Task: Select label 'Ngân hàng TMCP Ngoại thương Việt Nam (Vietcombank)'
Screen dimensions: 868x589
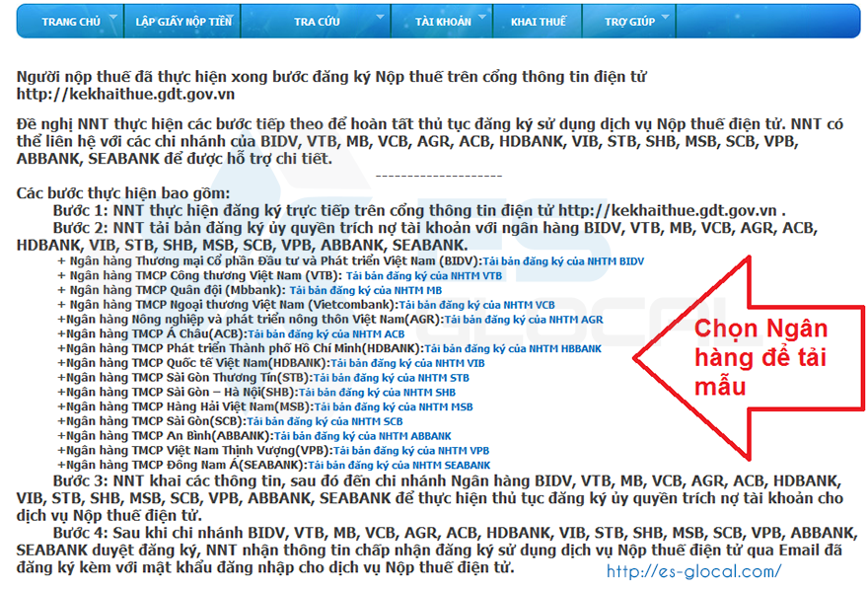Action: coord(234,305)
